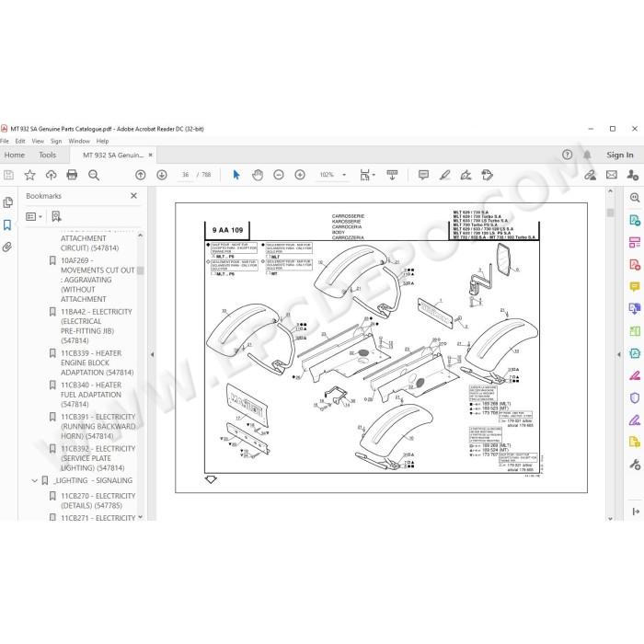The image size is (644, 644).
Task: Click the page number input field
Action: tap(186, 175)
